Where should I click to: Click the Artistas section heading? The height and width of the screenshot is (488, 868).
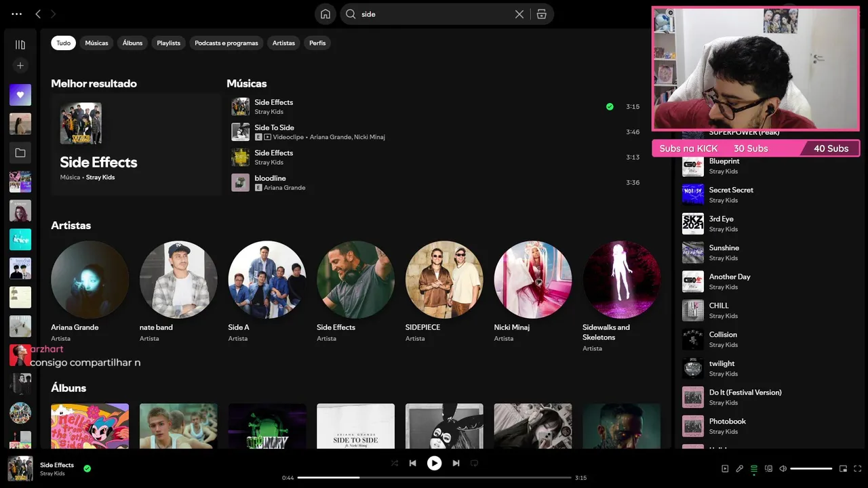click(x=71, y=225)
